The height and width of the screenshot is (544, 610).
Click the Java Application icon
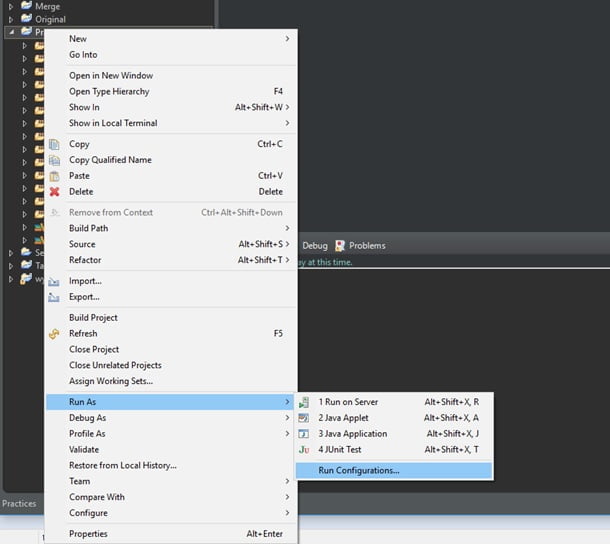click(303, 434)
